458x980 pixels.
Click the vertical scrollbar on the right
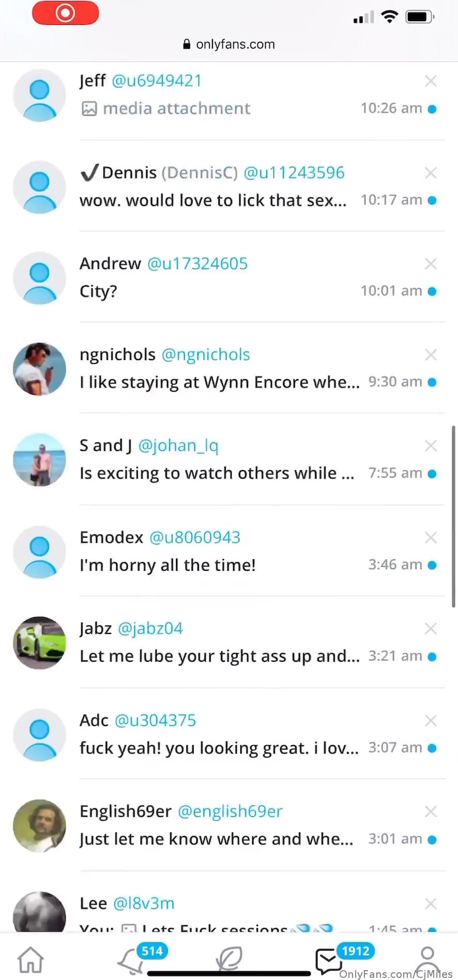(453, 516)
